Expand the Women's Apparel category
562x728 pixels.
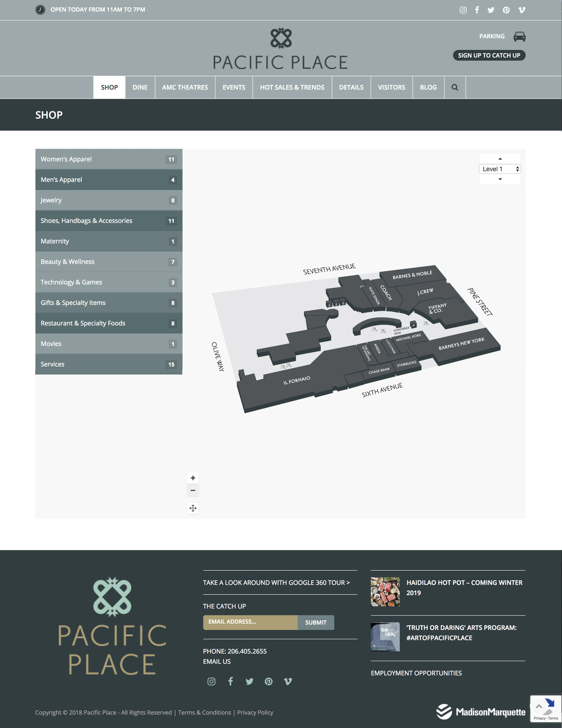click(109, 159)
